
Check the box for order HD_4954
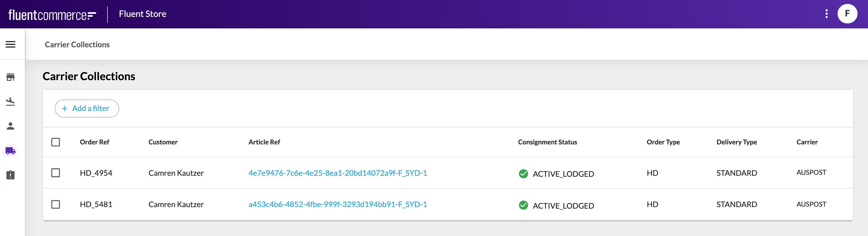click(56, 173)
